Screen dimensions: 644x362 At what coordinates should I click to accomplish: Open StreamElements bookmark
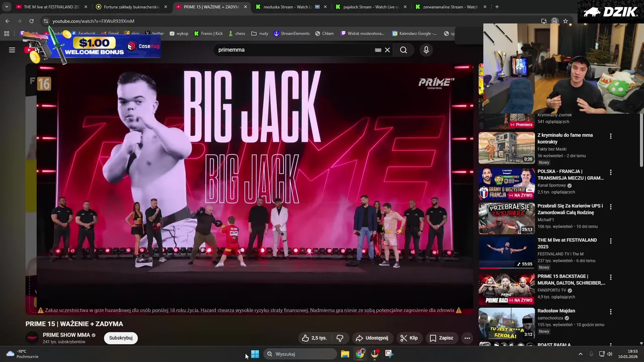(x=292, y=34)
